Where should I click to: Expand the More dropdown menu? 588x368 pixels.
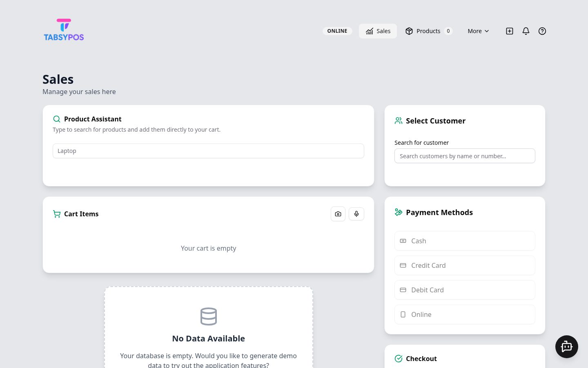click(x=478, y=31)
